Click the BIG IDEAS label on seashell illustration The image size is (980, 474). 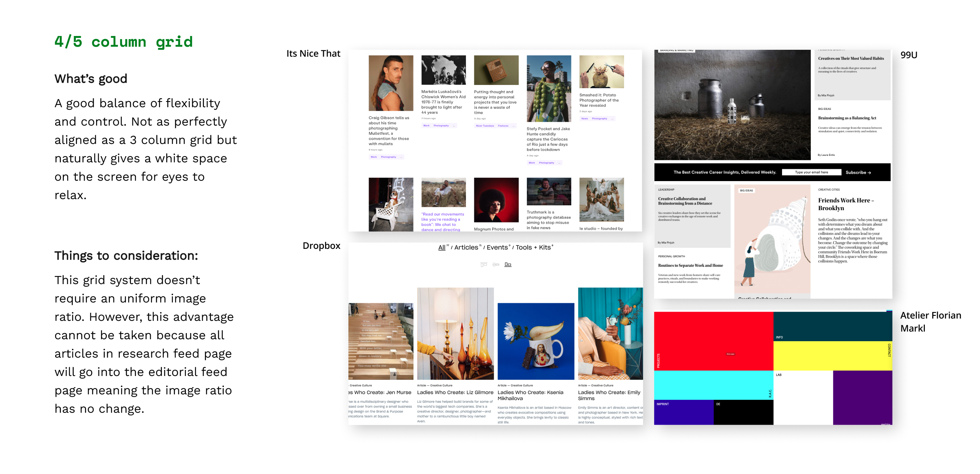pos(746,190)
